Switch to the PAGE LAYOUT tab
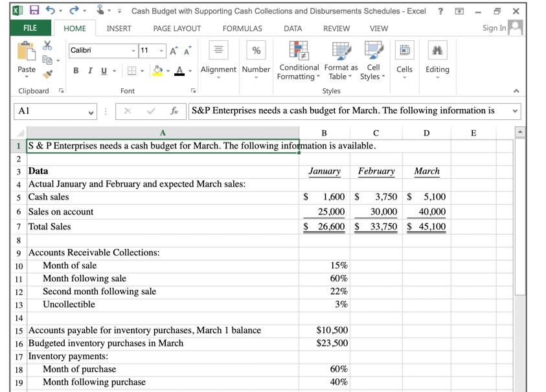546x392 pixels. pyautogui.click(x=177, y=29)
